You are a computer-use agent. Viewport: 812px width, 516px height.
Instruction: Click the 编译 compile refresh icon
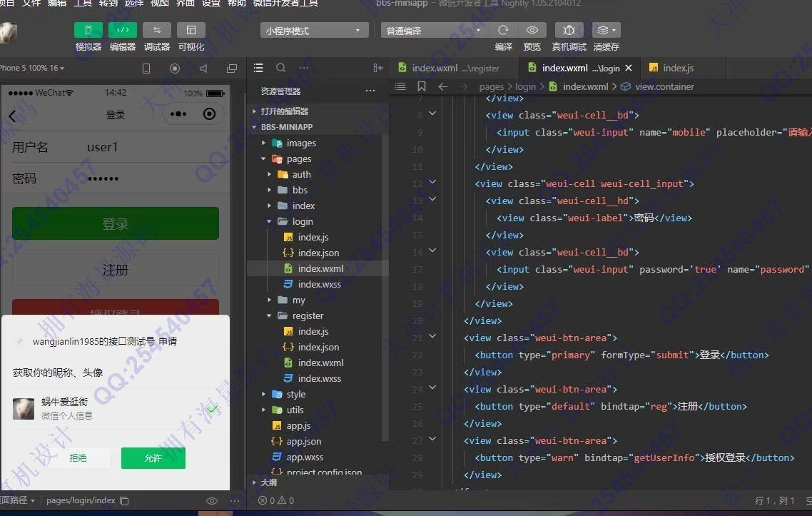point(503,30)
